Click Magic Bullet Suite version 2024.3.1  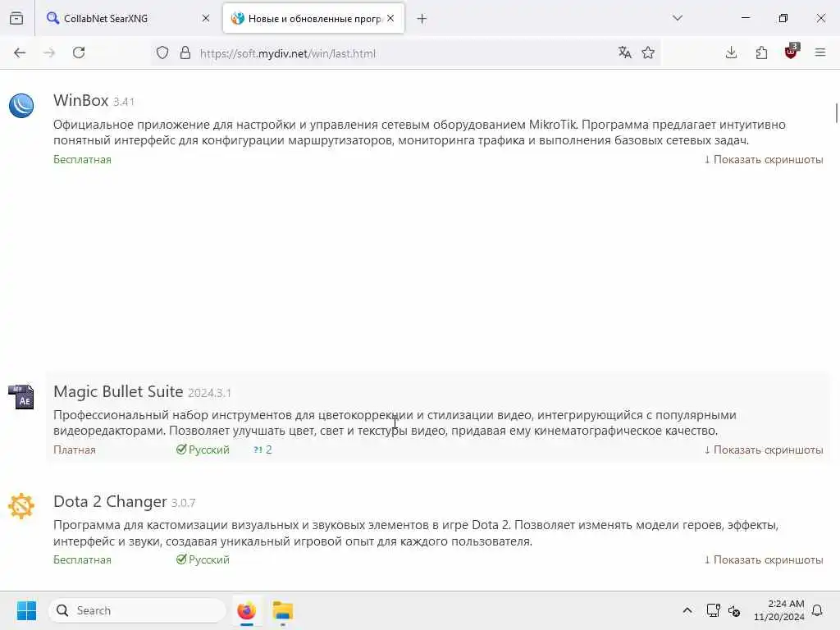coord(209,393)
